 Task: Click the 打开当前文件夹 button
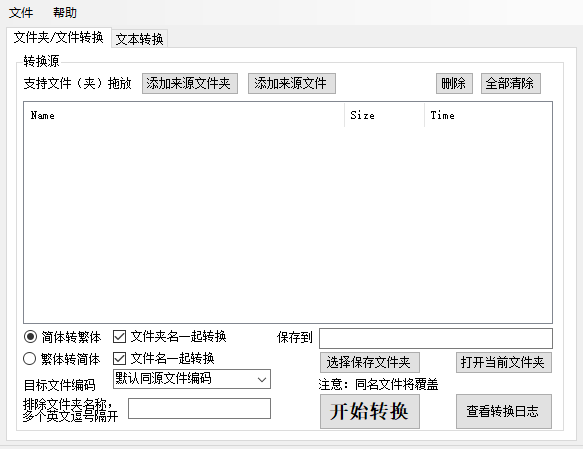pyautogui.click(x=504, y=362)
